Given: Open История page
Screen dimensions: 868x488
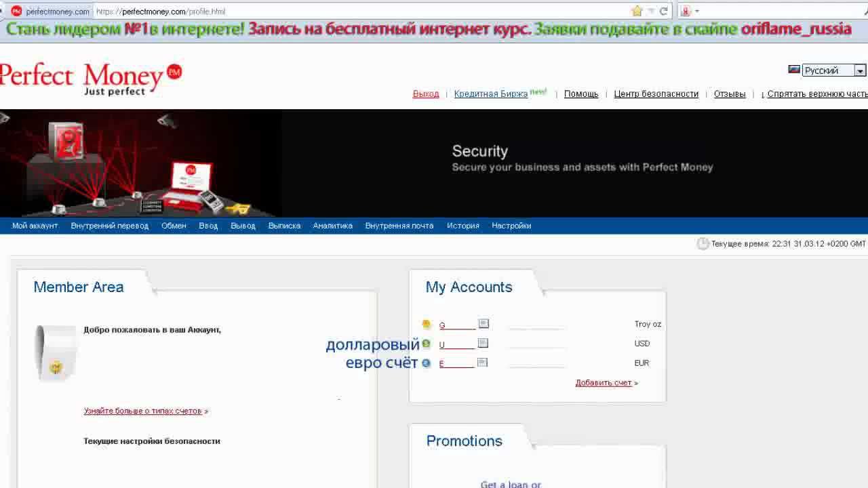Looking at the screenshot, I should 463,226.
